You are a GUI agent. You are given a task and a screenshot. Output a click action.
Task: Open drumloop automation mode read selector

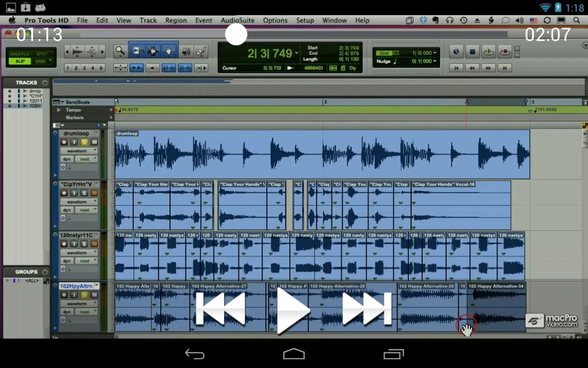click(x=86, y=159)
